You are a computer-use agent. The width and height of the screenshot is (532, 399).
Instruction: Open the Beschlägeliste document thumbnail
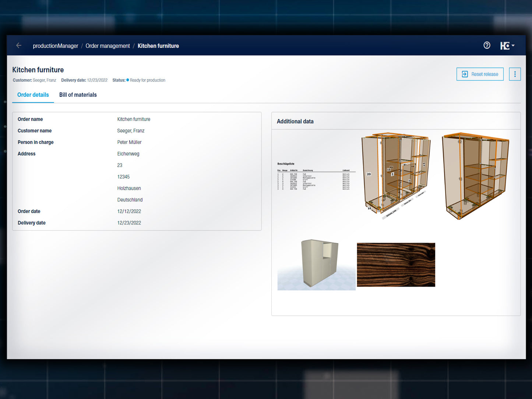pos(316,176)
